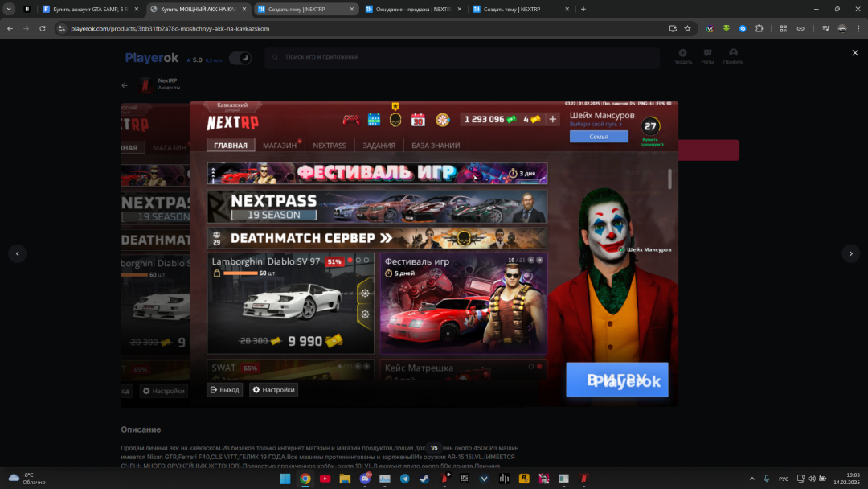Open the media controls icon in Chrome toolbar
Viewport: 868px width, 489px height.
(x=825, y=28)
